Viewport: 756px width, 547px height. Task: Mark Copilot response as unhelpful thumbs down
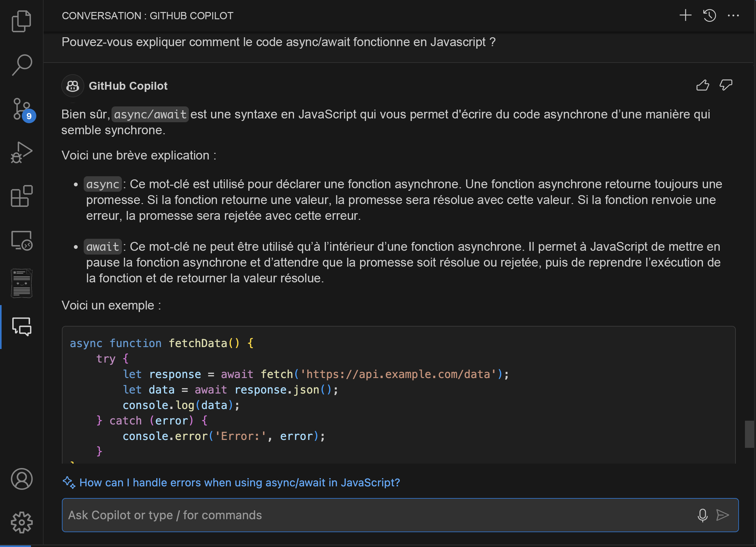click(x=726, y=85)
